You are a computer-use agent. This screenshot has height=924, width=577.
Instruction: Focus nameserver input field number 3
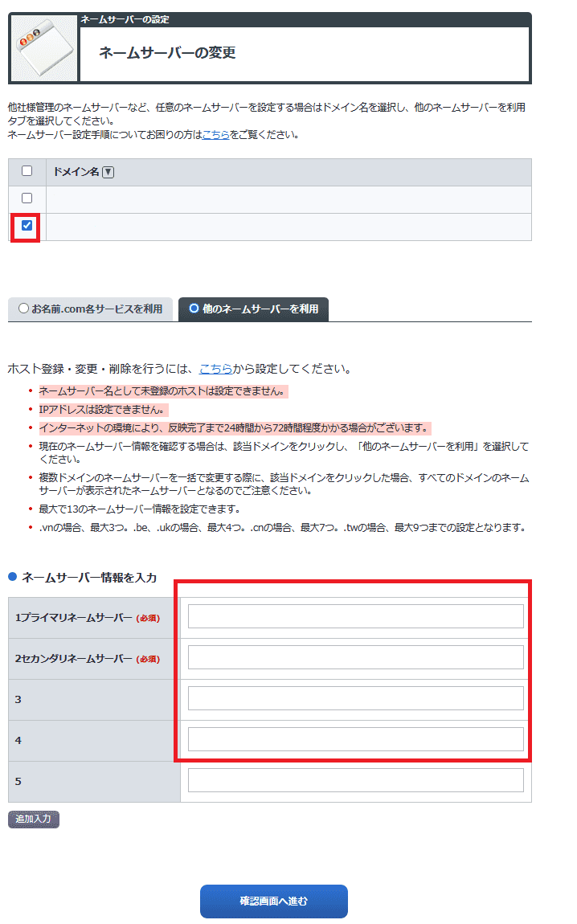coord(355,698)
